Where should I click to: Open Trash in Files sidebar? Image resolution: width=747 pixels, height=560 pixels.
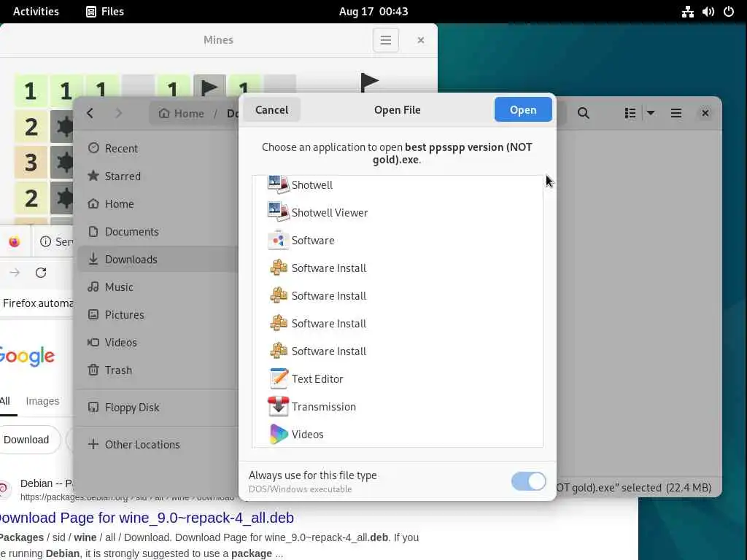point(158,370)
